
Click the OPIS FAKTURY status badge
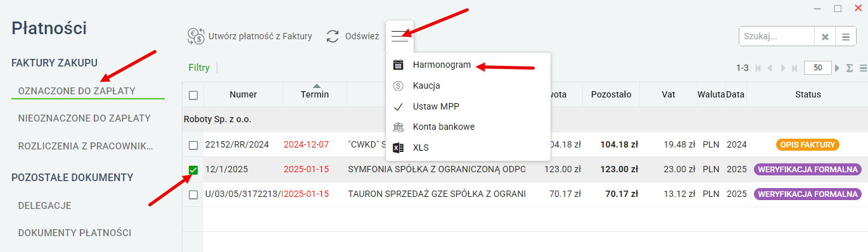(807, 145)
